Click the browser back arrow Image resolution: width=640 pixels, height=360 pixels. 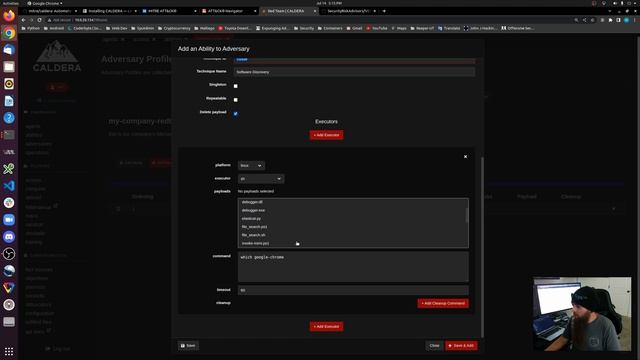click(x=23, y=20)
